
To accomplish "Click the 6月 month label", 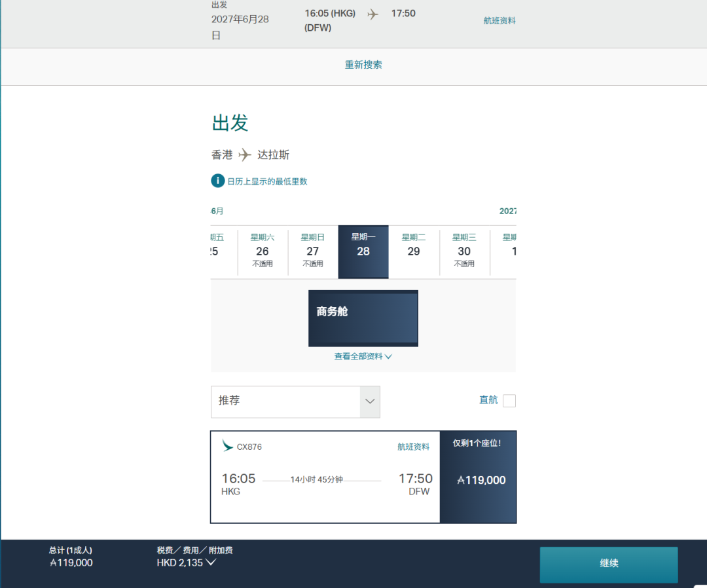I will pyautogui.click(x=217, y=211).
